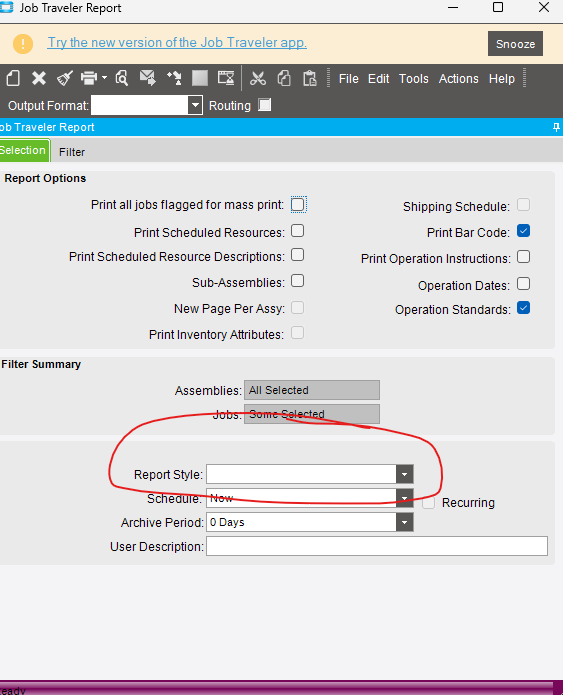
Task: Uncheck Operation Standards checkbox
Action: click(x=524, y=308)
